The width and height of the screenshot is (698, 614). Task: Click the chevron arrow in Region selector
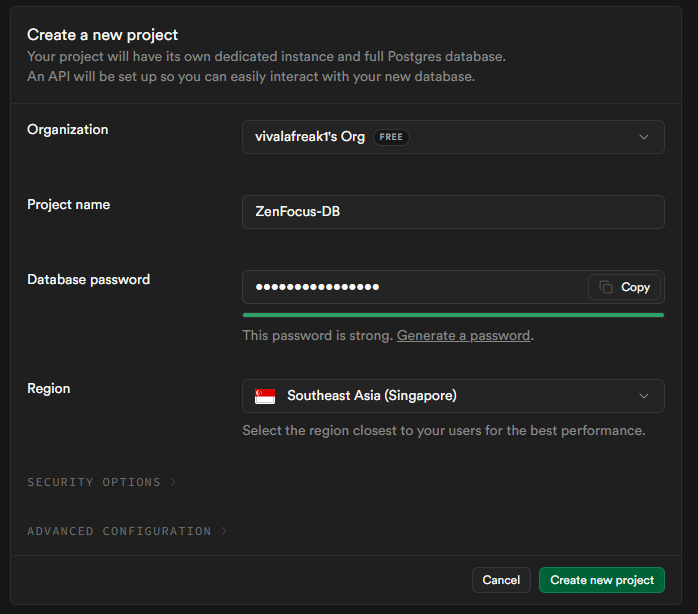[644, 396]
